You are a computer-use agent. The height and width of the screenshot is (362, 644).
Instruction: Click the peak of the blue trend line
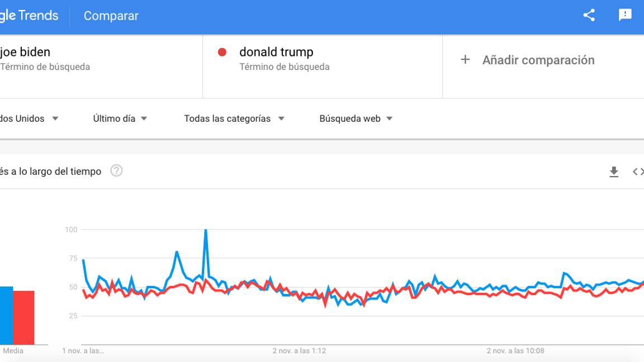[x=206, y=230]
